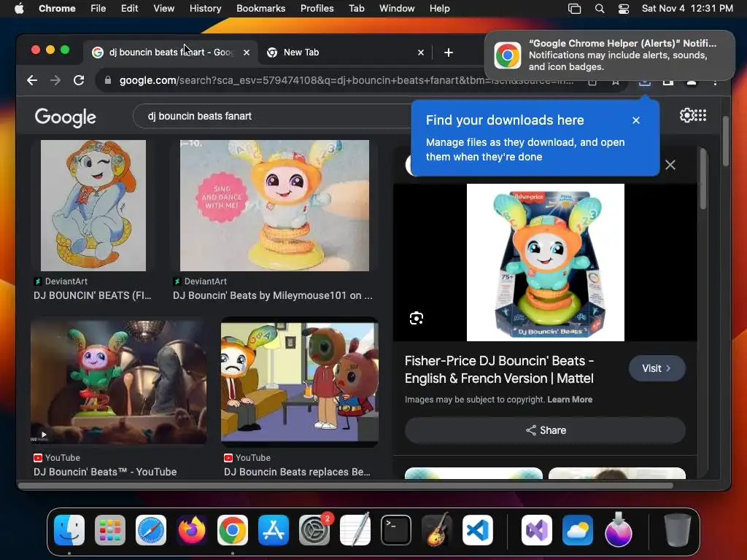The image size is (747, 560).
Task: Click the page vertical scrollbar
Action: click(x=726, y=141)
